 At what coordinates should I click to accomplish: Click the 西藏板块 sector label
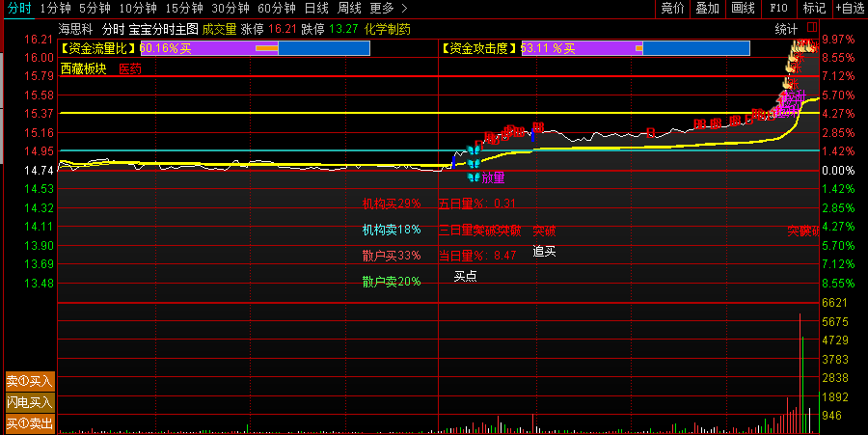click(x=84, y=68)
